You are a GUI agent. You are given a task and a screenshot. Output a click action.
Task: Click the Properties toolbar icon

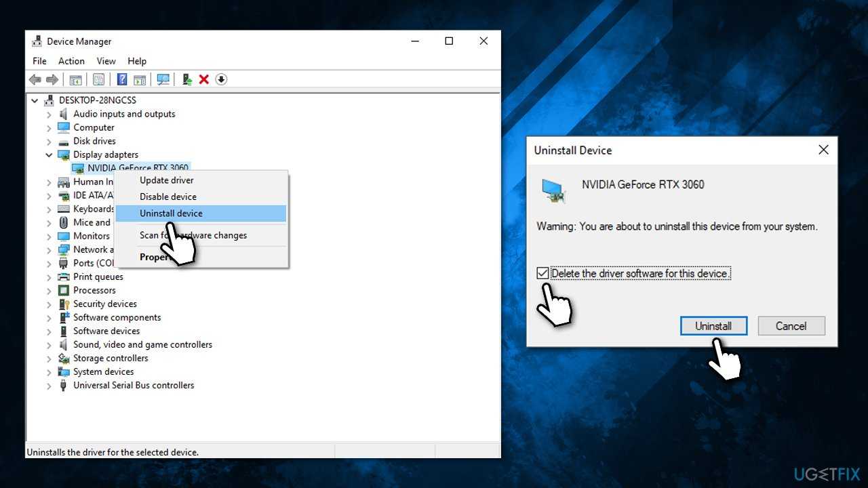click(x=99, y=79)
